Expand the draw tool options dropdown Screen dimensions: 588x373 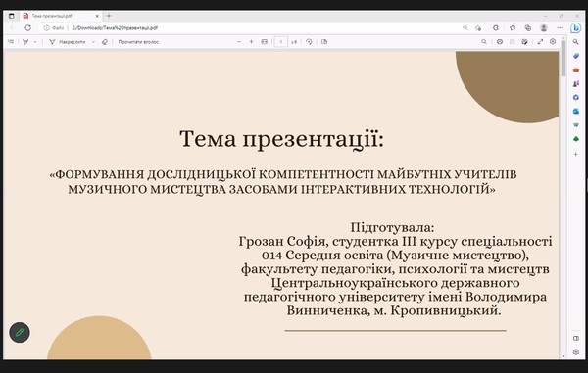[93, 42]
